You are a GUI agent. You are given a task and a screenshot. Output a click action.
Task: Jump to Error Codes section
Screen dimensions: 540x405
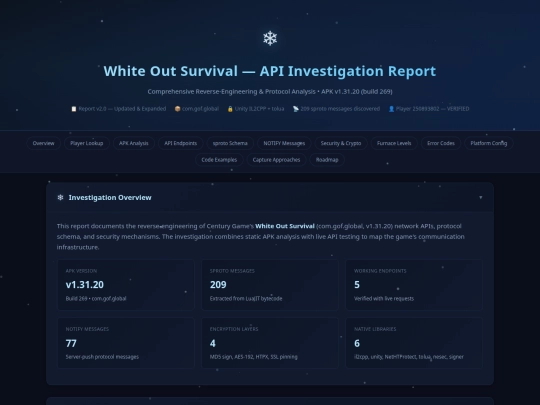(x=441, y=143)
